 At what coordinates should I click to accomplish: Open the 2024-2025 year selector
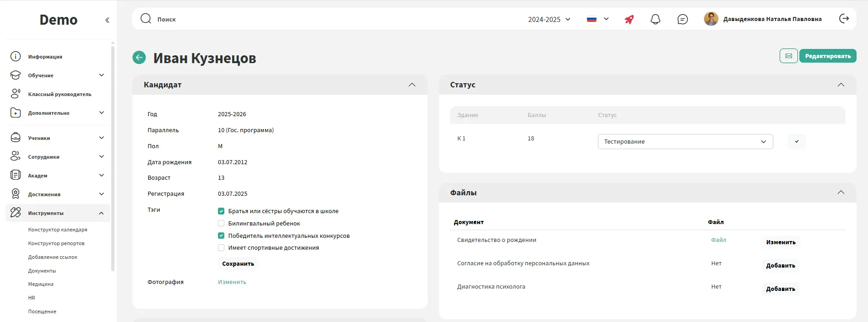[549, 19]
